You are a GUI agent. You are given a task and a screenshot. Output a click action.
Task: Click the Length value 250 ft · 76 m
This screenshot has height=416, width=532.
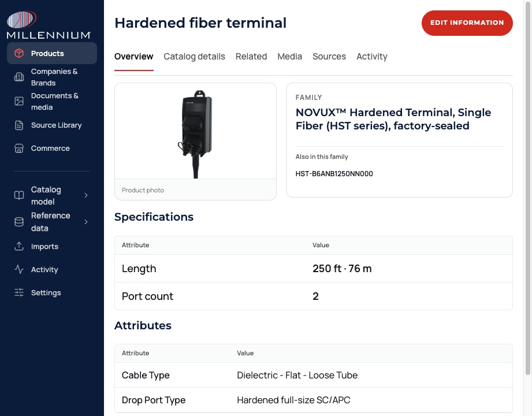pos(342,269)
